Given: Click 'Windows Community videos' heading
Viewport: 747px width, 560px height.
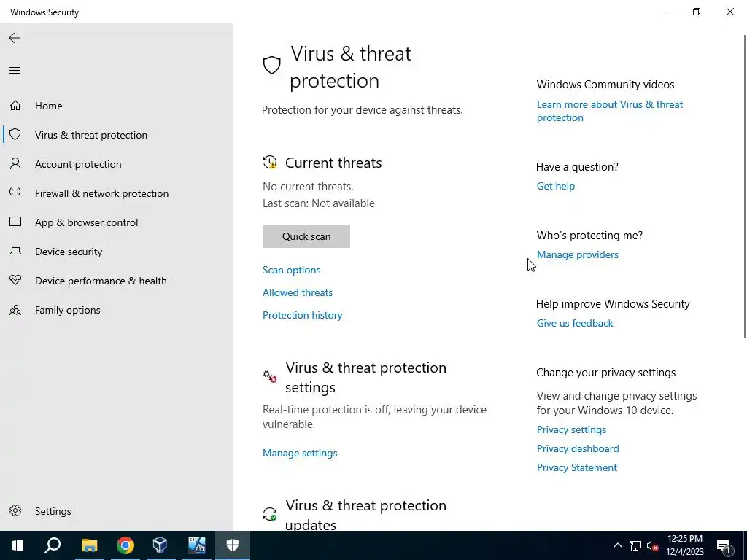Looking at the screenshot, I should (605, 85).
